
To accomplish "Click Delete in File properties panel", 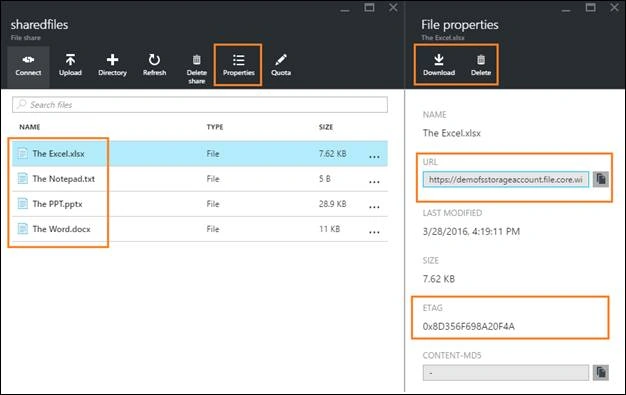I will tap(481, 65).
